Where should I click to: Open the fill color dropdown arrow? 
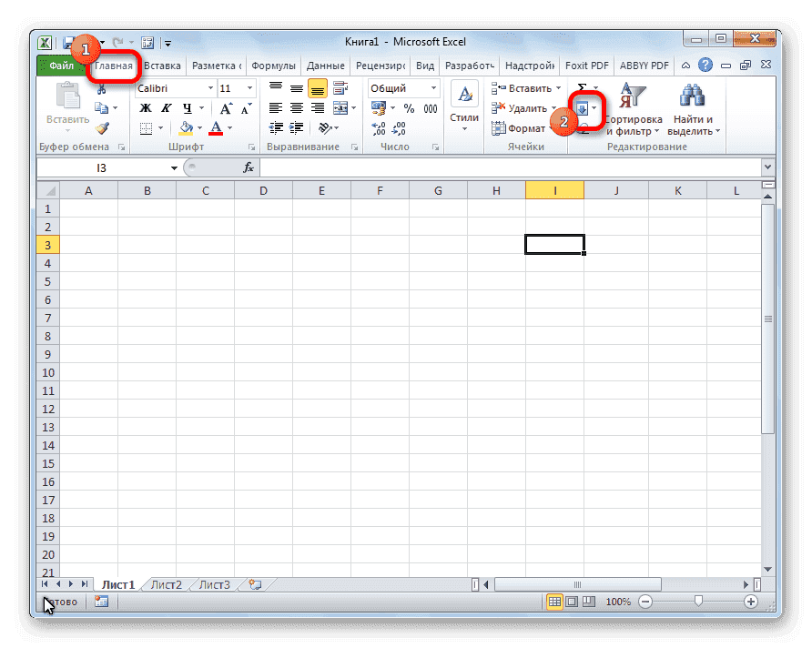pos(198,127)
